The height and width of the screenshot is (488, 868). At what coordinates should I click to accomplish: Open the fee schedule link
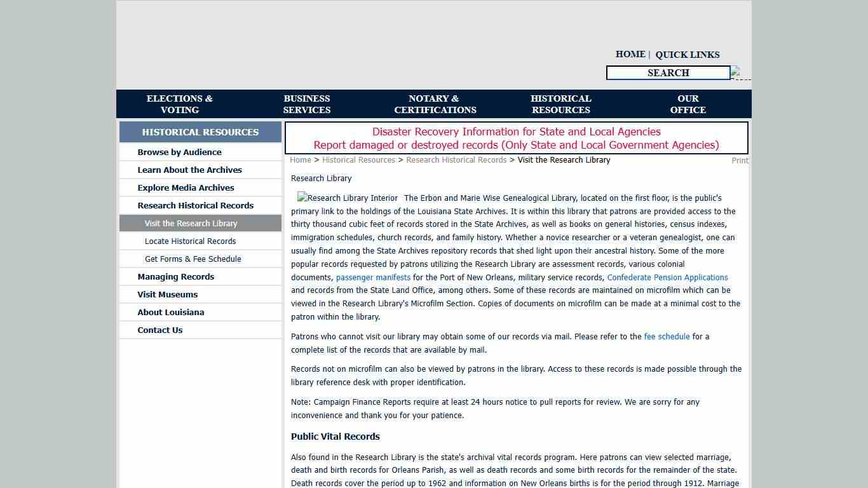667,337
